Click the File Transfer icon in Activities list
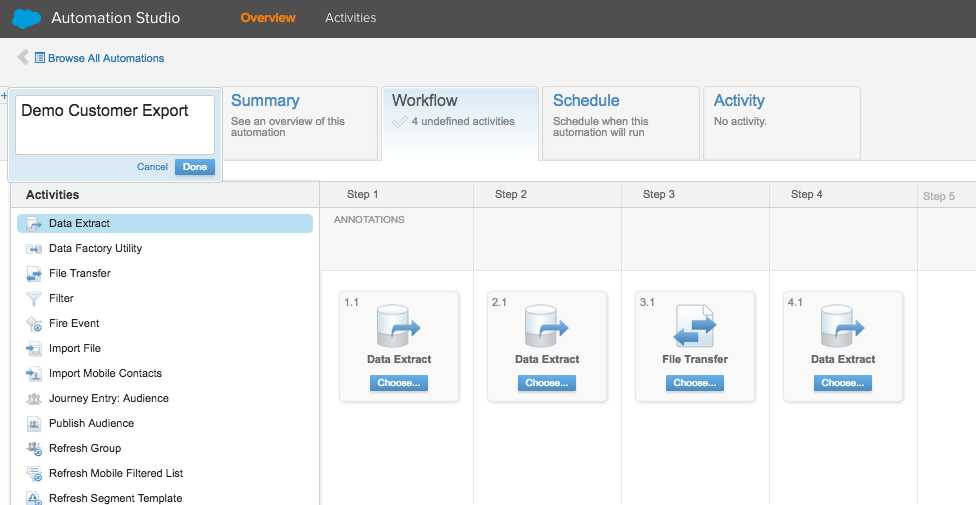The height and width of the screenshot is (505, 976). 34,273
